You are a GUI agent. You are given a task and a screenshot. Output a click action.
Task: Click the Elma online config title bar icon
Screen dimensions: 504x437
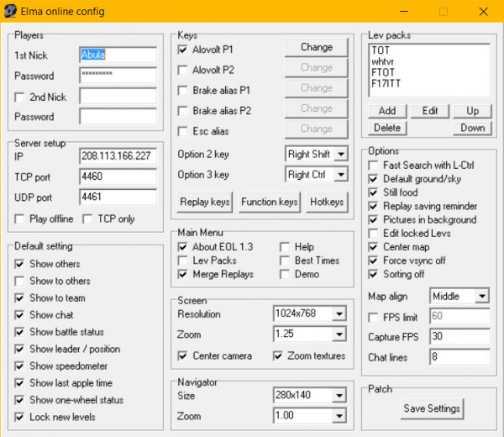[12, 12]
